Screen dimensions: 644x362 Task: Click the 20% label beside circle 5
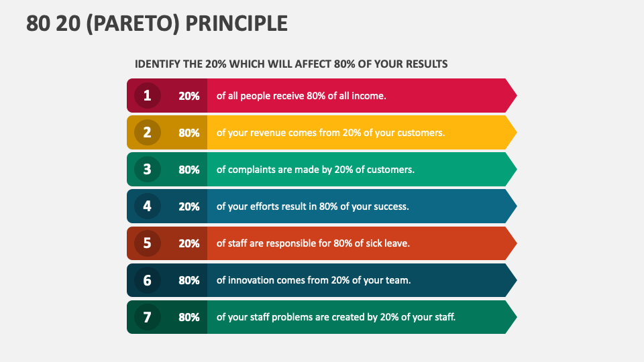point(189,243)
